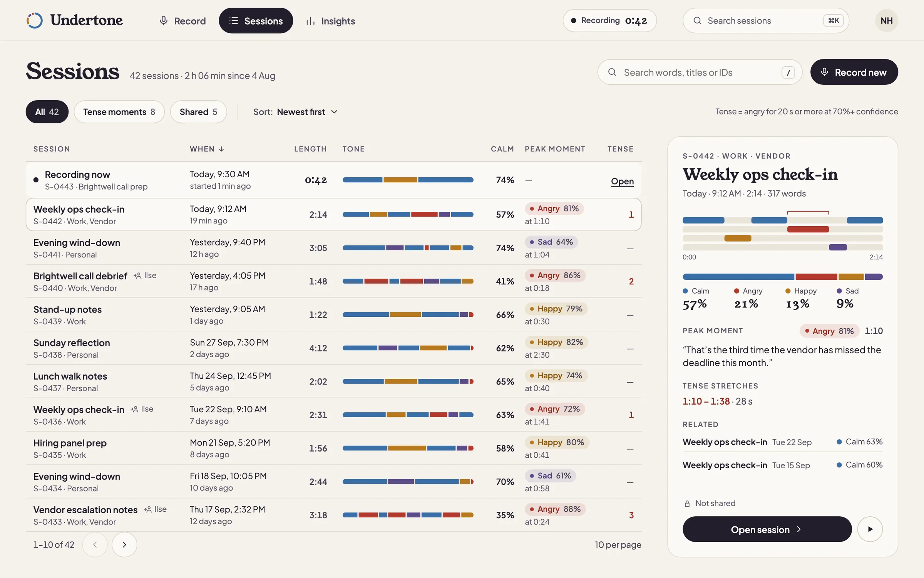Open the Sort Newest first dropdown
924x578 pixels.
pyautogui.click(x=296, y=112)
